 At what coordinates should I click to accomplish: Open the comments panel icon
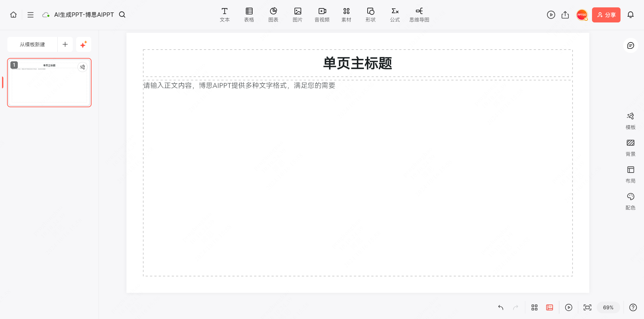pos(631,46)
